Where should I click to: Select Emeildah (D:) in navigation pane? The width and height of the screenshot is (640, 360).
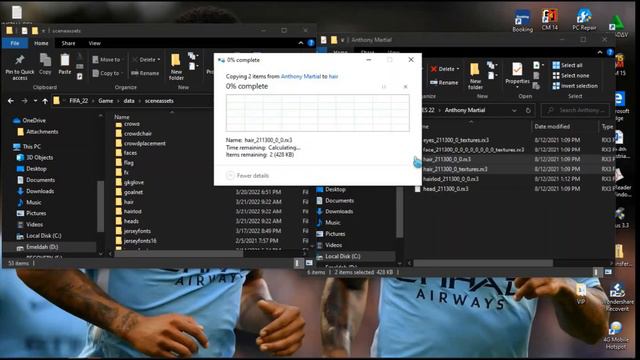click(42, 247)
